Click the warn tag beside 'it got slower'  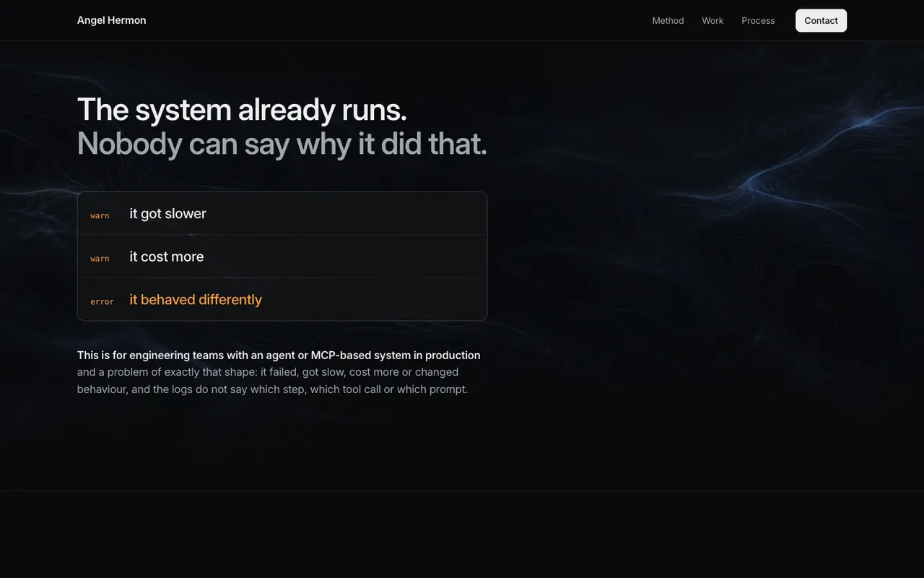point(100,215)
